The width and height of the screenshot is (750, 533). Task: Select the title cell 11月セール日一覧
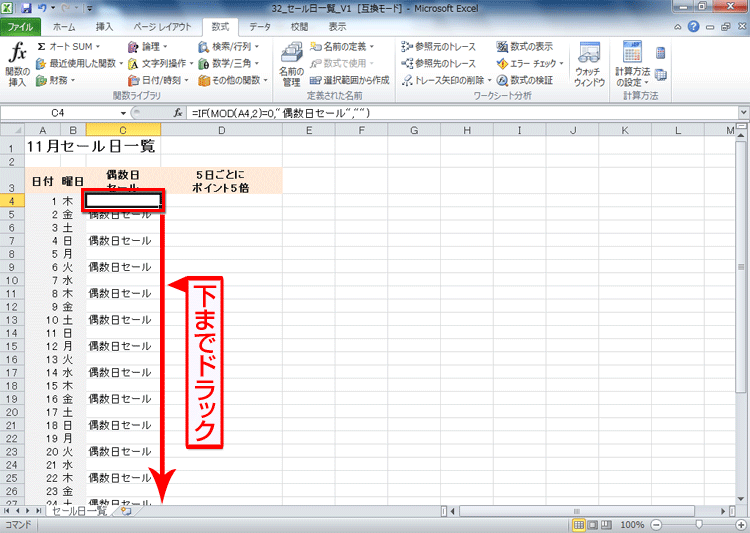[90, 146]
